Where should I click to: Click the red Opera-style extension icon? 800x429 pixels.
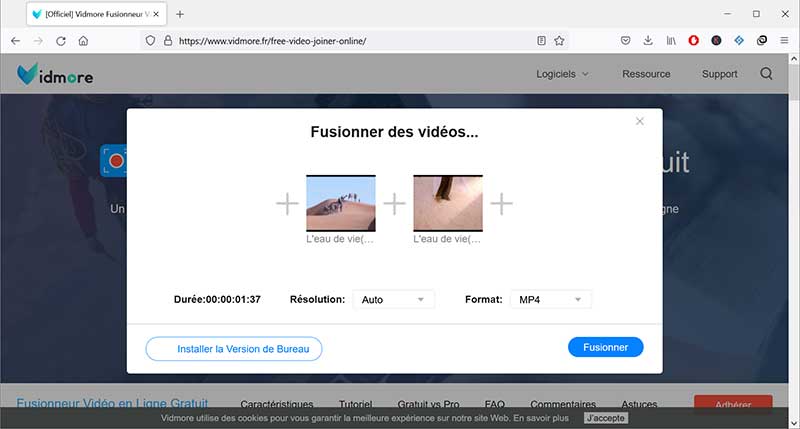point(693,40)
